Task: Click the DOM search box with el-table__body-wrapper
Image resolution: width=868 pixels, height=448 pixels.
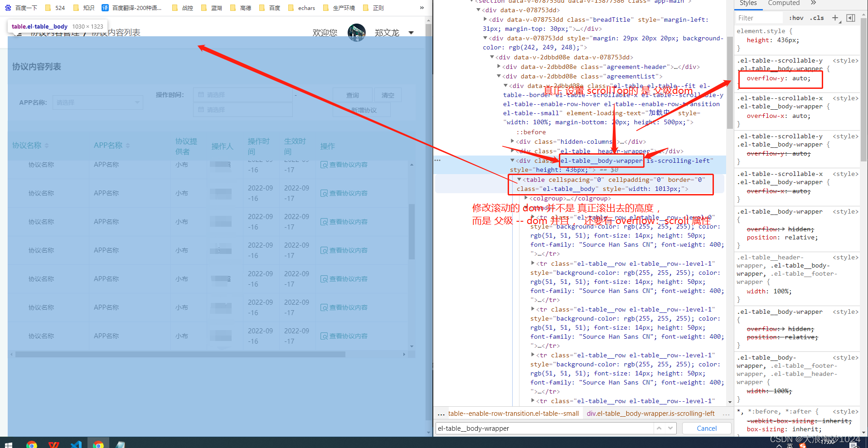Action: (544, 429)
